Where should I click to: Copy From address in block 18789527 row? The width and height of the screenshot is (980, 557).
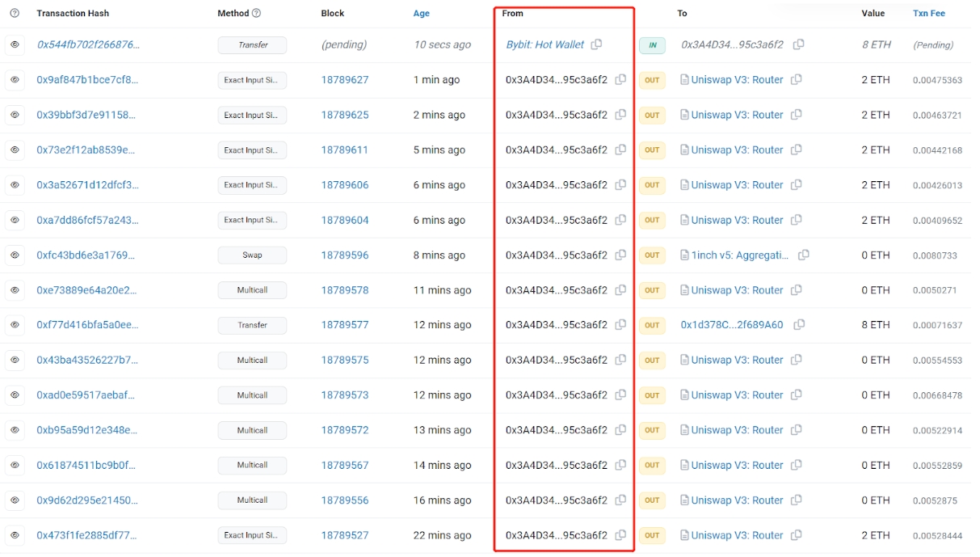(x=620, y=535)
